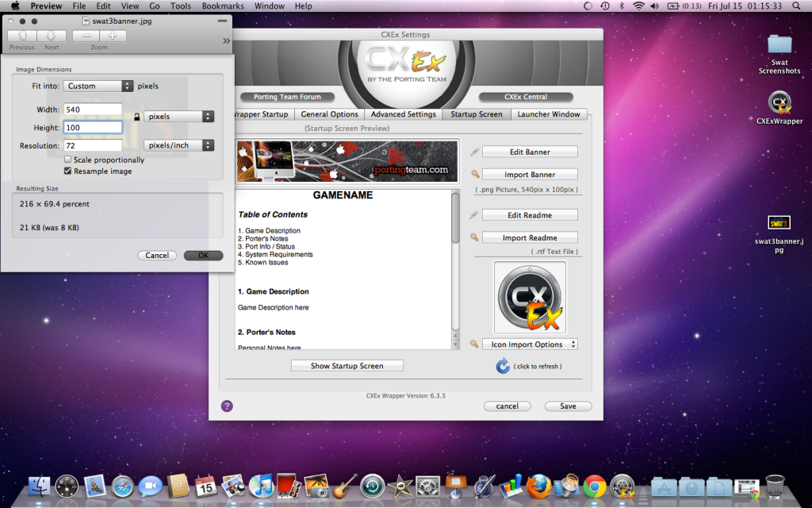
Task: Zoom in with the plus toolbar button
Action: [113, 36]
